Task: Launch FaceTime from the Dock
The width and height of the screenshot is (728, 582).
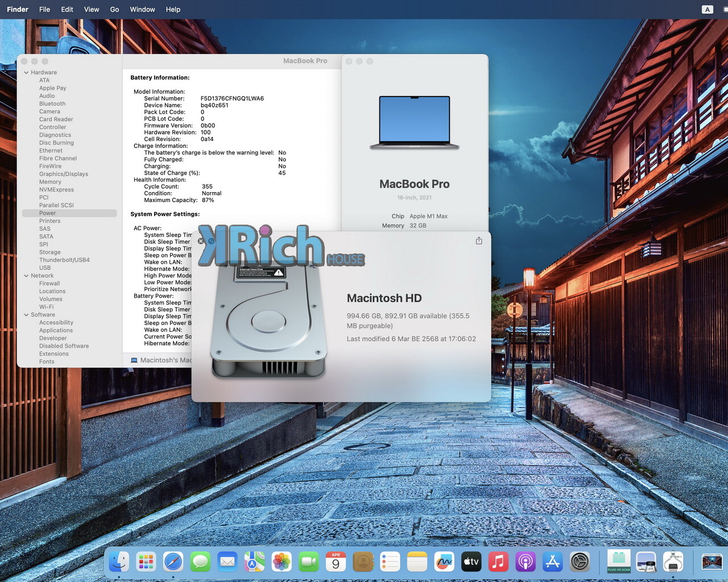Action: [309, 562]
